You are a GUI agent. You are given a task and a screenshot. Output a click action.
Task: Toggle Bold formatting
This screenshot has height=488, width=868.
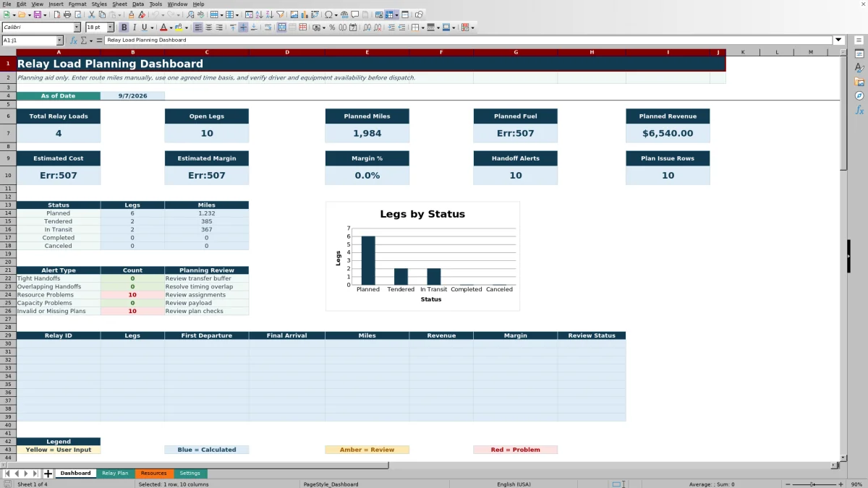[x=124, y=27]
